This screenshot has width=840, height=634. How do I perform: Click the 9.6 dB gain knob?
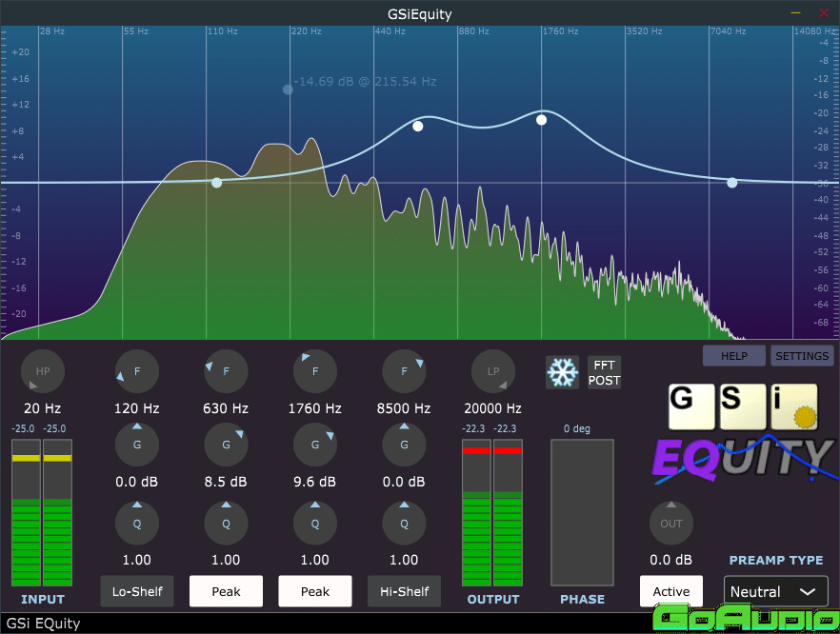tap(315, 444)
